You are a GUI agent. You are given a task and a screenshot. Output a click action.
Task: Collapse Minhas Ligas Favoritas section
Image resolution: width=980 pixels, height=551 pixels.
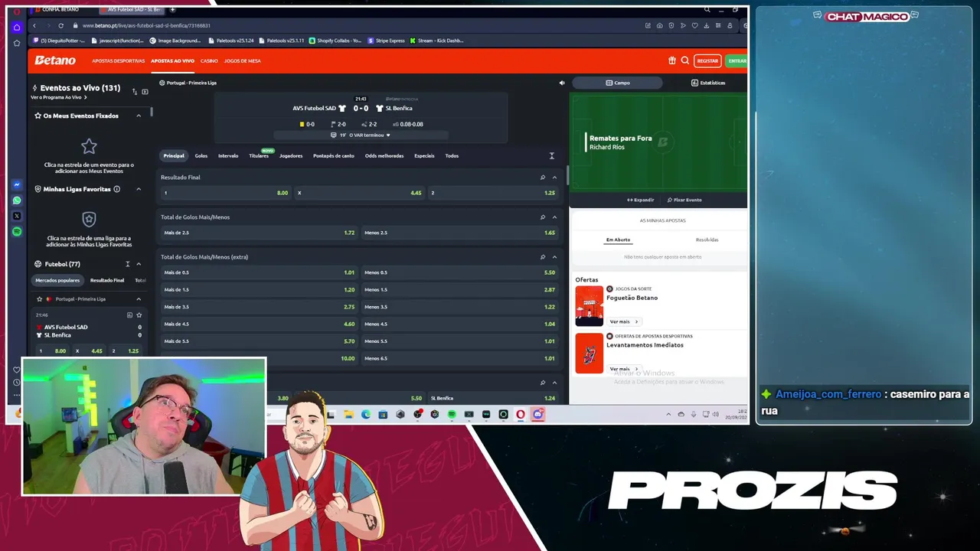(139, 189)
